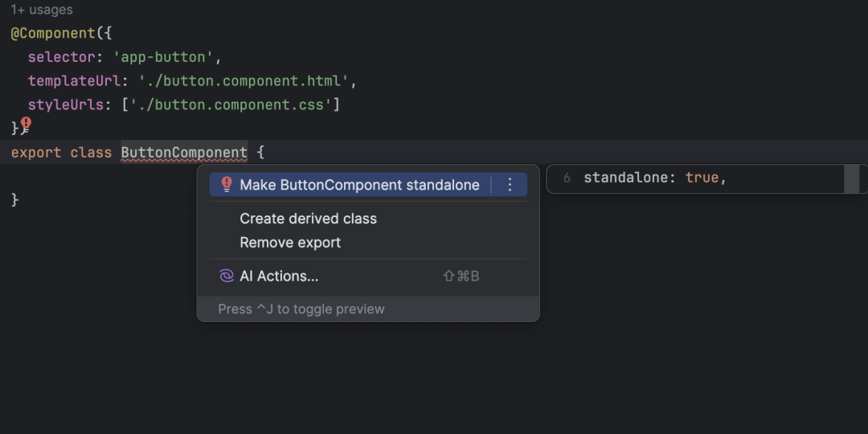Screen dimensions: 868x434
Task: Click the styleUrls property name
Action: 66,104
